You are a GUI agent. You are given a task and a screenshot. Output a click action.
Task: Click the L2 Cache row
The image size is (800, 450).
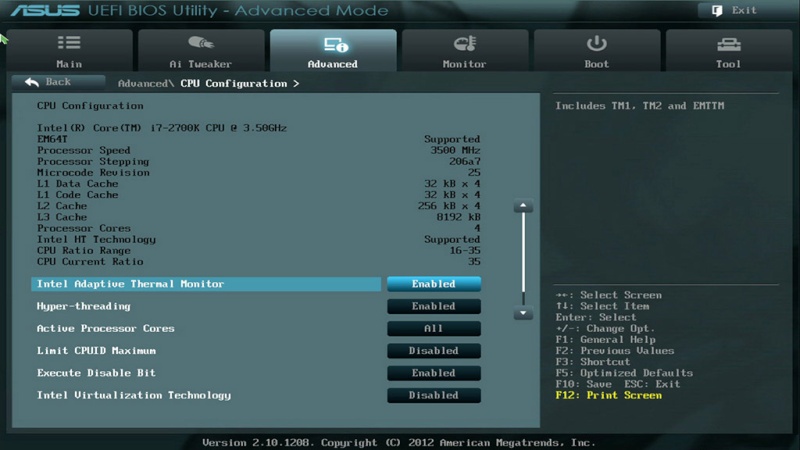[259, 206]
